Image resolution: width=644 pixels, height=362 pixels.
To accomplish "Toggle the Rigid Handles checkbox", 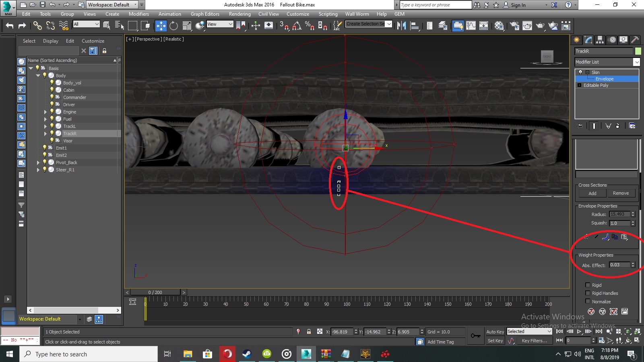I will click(x=588, y=293).
